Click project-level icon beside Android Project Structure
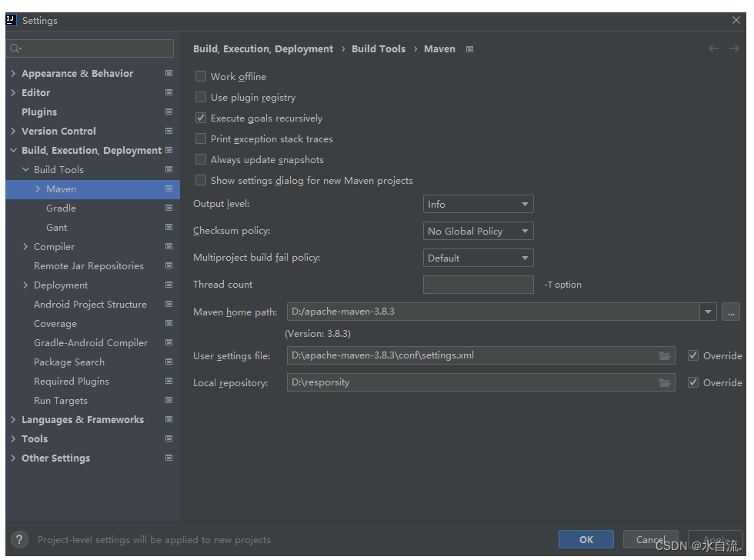The image size is (754, 560). [168, 304]
